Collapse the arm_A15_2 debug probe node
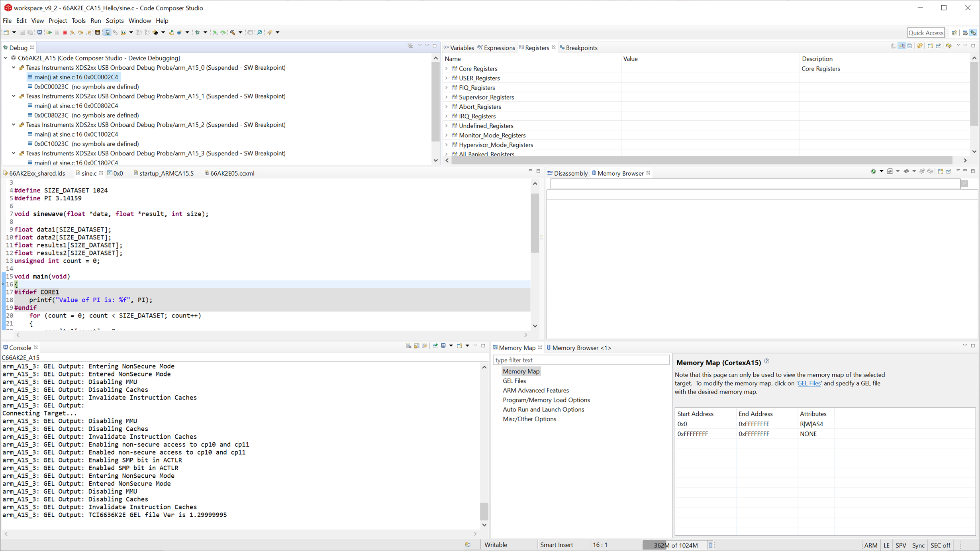The width and height of the screenshot is (980, 551). point(14,125)
